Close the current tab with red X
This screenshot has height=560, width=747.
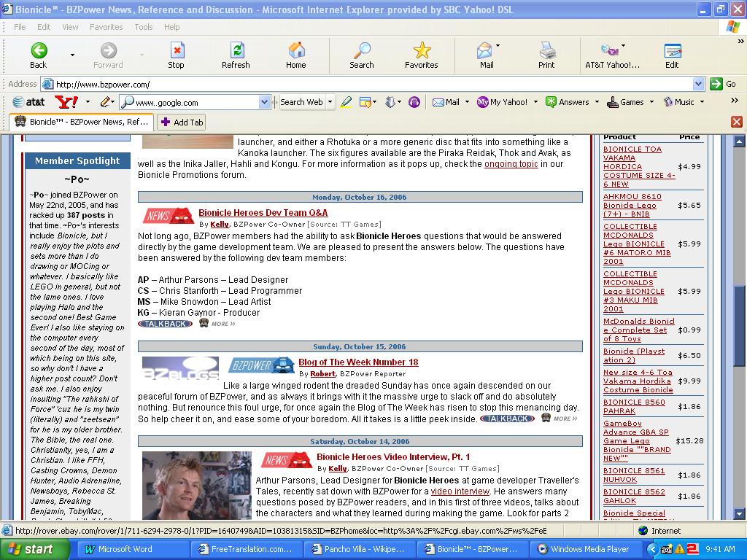click(x=737, y=122)
